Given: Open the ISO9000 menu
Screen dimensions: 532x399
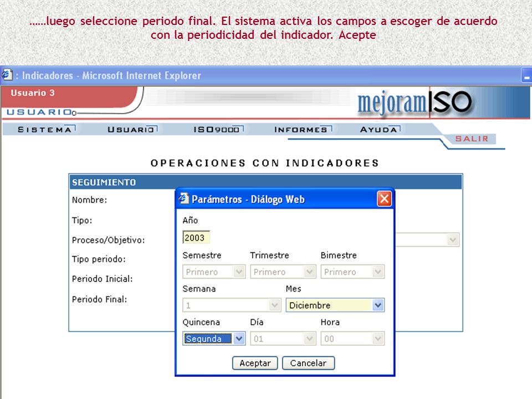Looking at the screenshot, I should pyautogui.click(x=218, y=130).
